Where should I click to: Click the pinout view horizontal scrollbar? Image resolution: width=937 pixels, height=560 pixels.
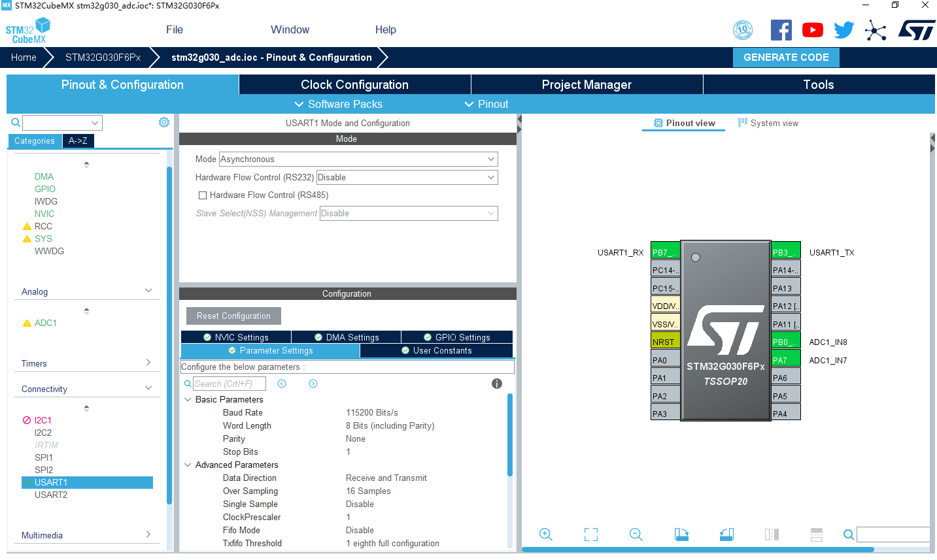[x=698, y=550]
